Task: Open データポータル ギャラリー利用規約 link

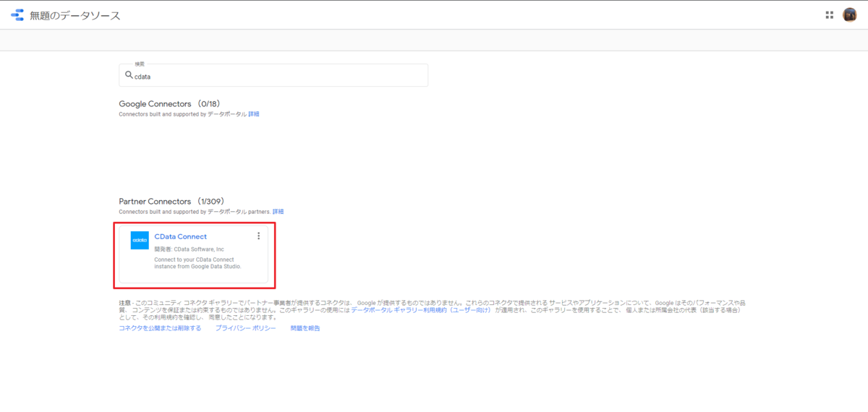Action: pyautogui.click(x=421, y=309)
